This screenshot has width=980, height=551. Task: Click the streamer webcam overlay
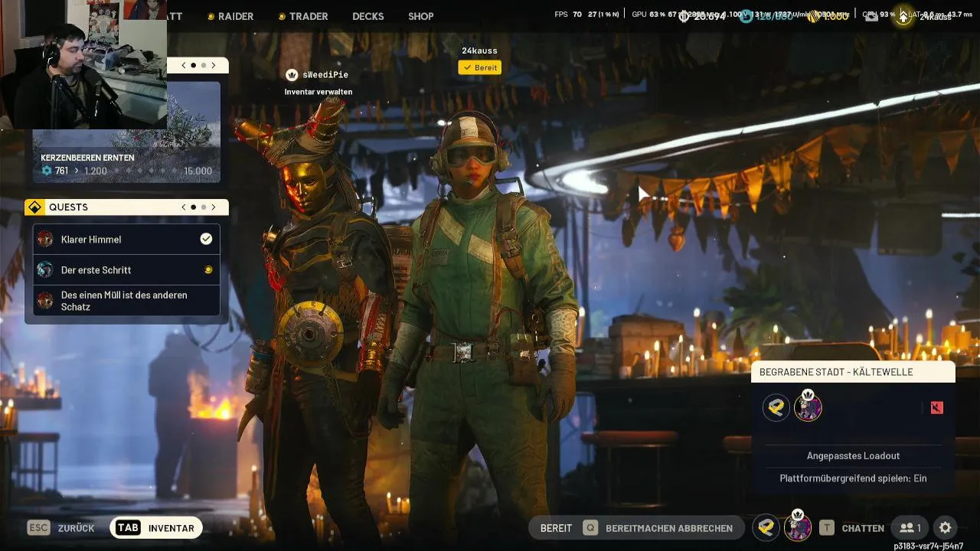(83, 64)
